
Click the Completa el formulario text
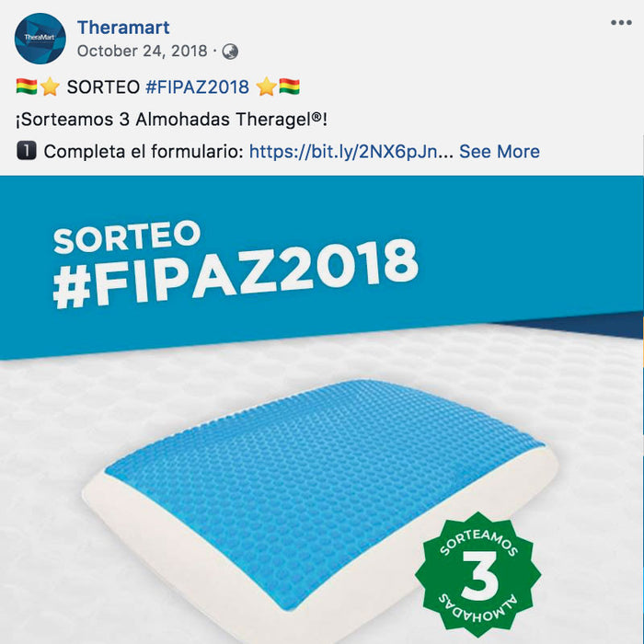pos(144,152)
